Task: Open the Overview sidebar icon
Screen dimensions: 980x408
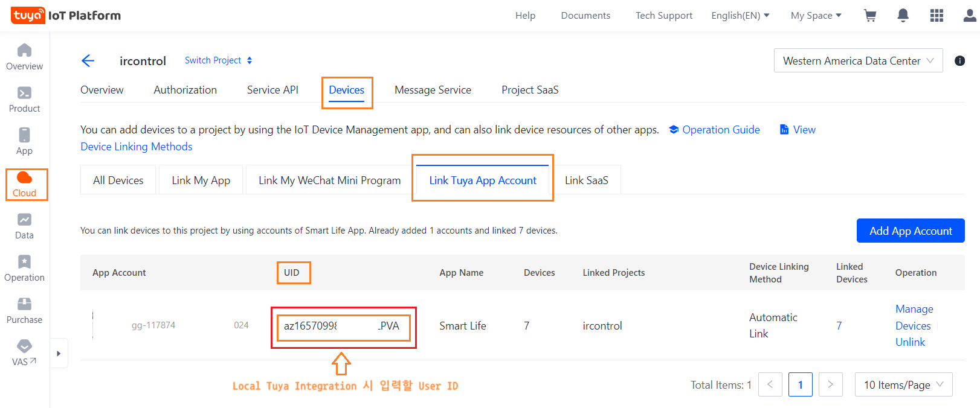Action: tap(24, 57)
